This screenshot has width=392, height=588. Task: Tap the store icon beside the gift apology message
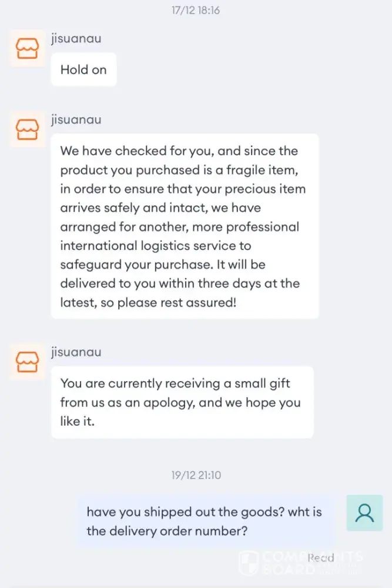[x=27, y=362]
